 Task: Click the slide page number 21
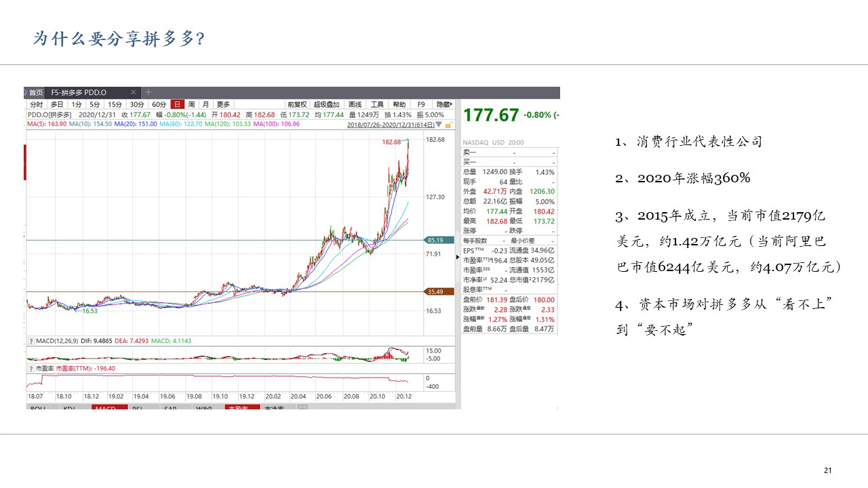tap(827, 470)
